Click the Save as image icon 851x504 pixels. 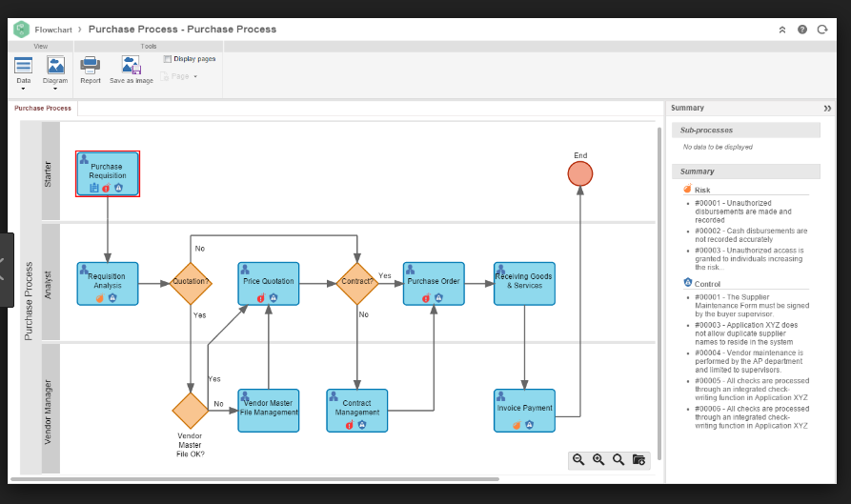pos(131,66)
